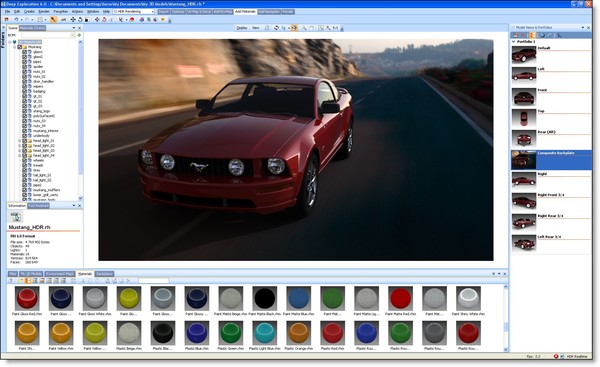Toggle checkbox for door_handles node
600x367 pixels.
tap(24, 82)
